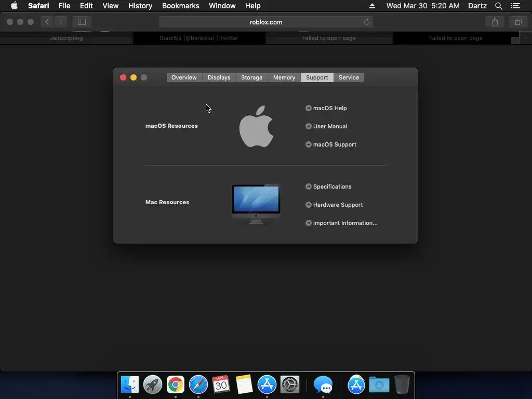Viewport: 532px width, 399px height.
Task: Switch to the Jailscripting tab
Action: 66,38
